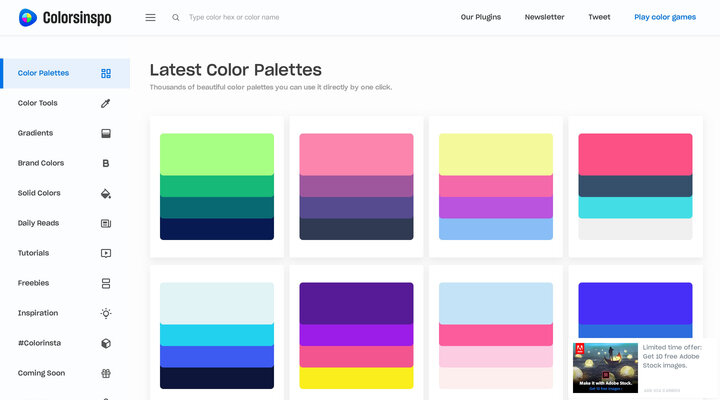Click the Adobe Stock limited offer text
Viewport: 720px width, 400px height.
(672, 356)
